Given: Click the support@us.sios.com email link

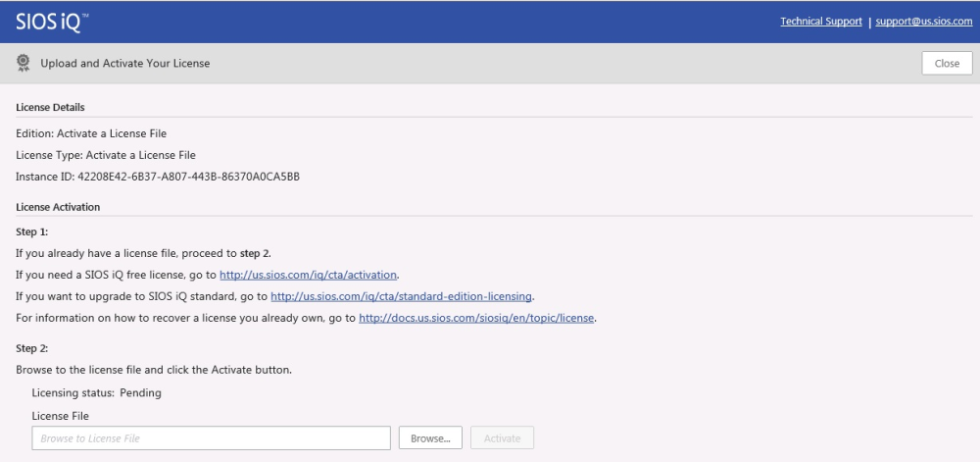Looking at the screenshot, I should coord(924,22).
